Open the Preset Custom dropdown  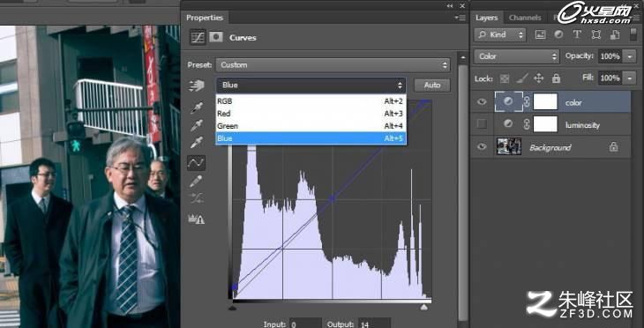333,65
